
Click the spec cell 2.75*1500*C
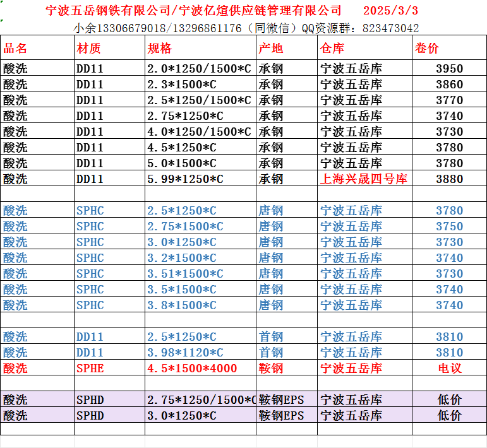201,226
